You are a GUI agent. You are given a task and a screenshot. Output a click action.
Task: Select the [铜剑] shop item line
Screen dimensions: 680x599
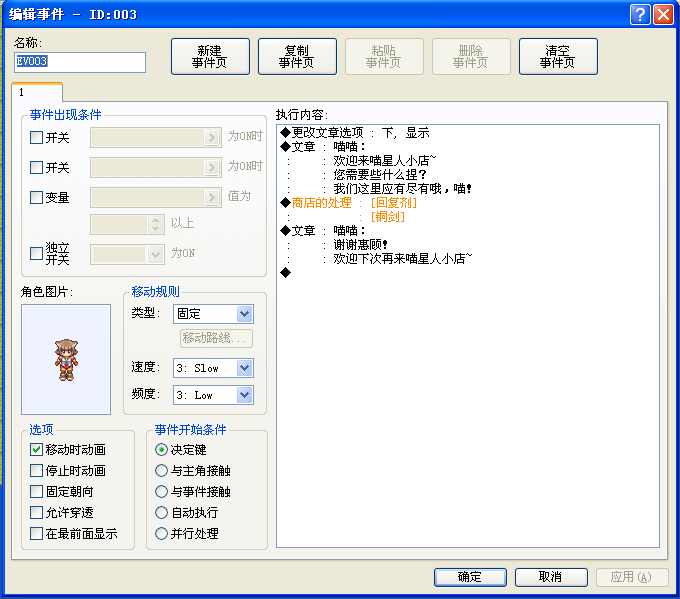pos(468,216)
